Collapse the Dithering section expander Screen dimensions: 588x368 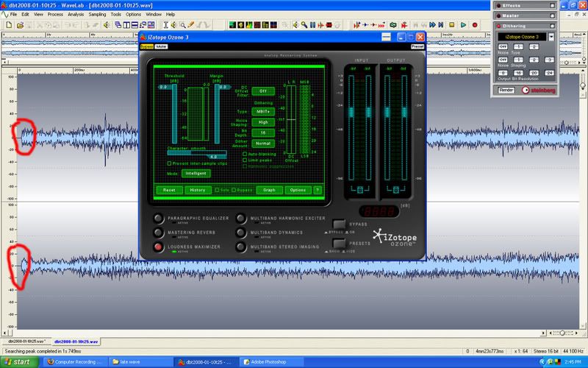point(553,26)
